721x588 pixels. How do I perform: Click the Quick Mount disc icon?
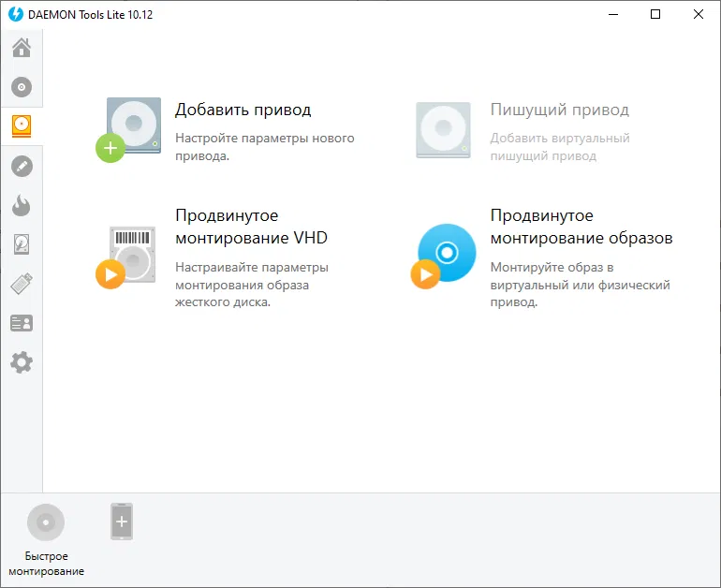(x=46, y=522)
